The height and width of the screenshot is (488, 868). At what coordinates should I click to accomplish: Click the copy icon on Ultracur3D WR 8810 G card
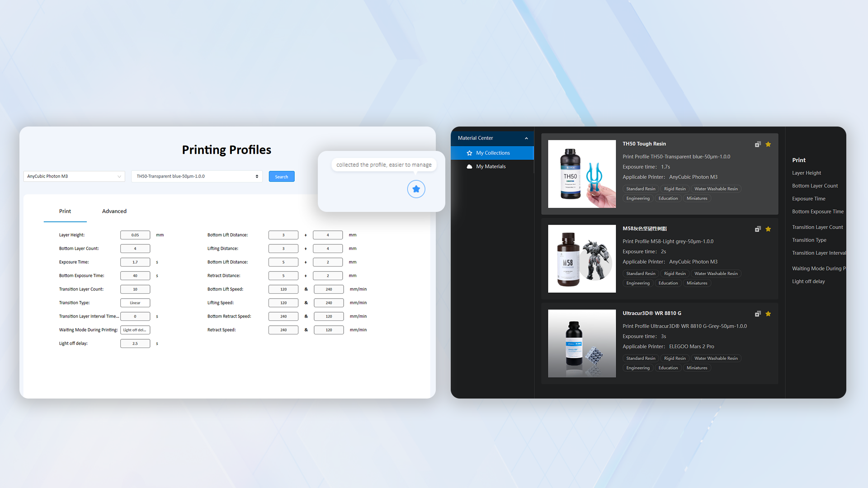click(x=758, y=314)
